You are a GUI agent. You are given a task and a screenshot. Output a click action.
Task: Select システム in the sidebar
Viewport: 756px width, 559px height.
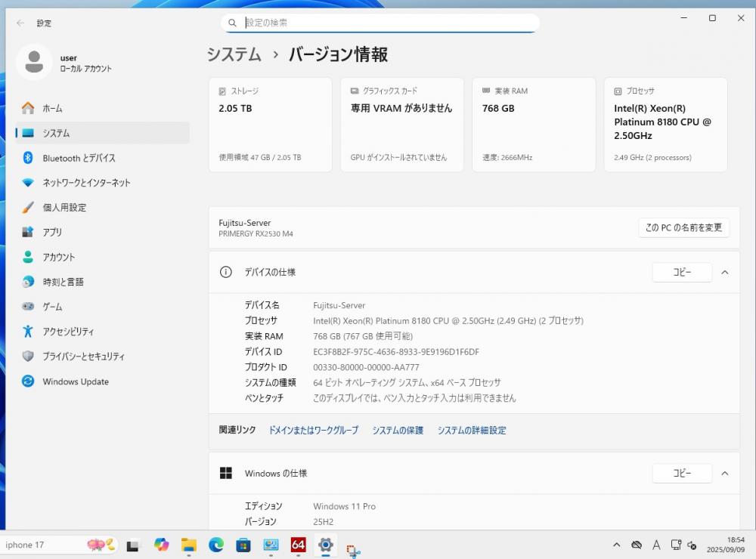coord(102,133)
